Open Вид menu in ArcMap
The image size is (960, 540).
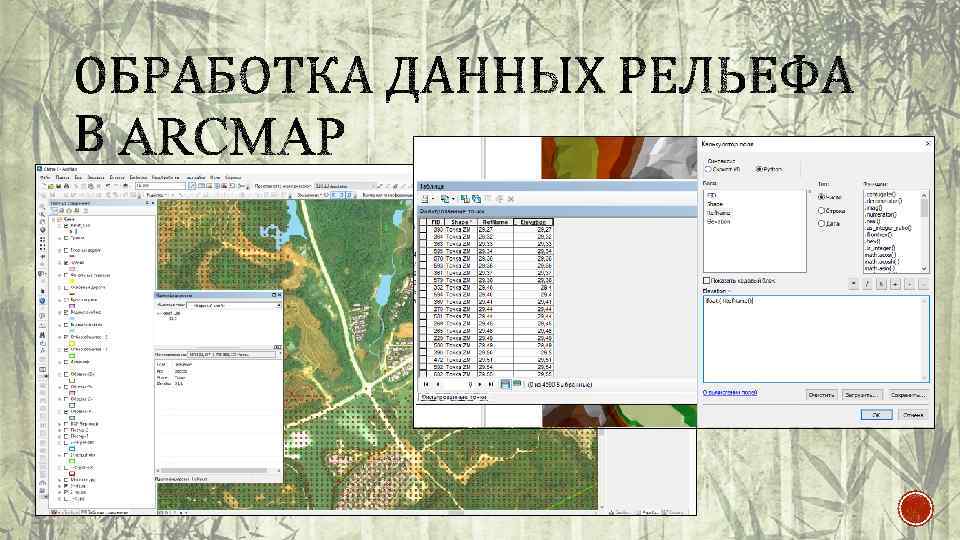pos(78,178)
